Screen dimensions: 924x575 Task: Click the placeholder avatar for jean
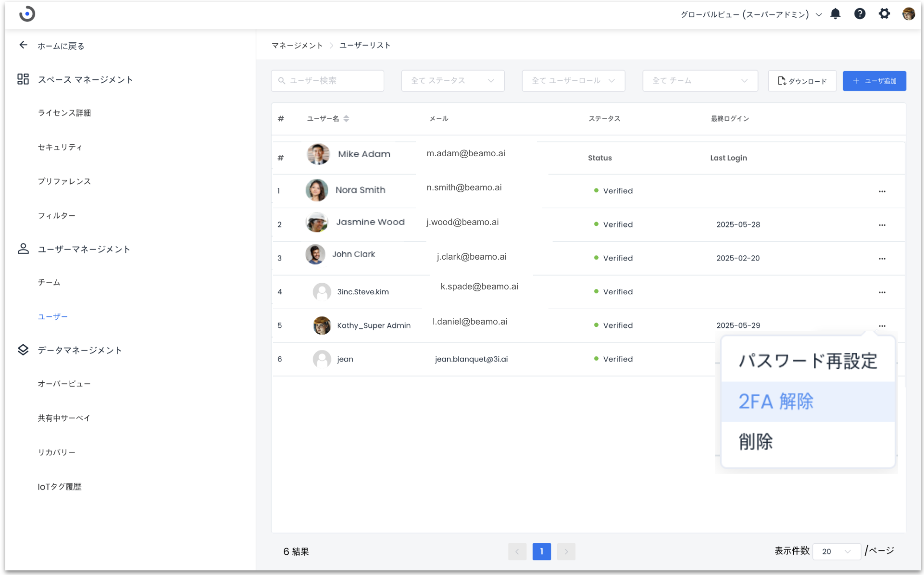point(322,359)
